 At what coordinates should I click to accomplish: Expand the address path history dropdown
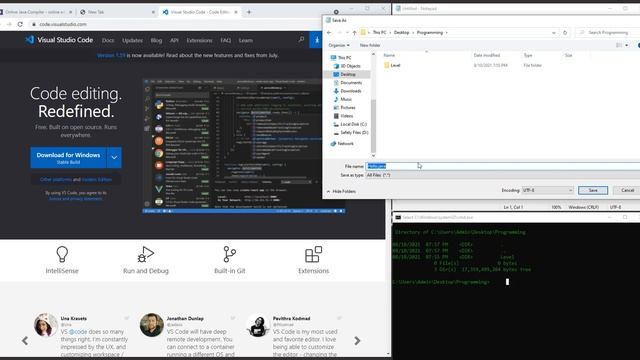[553, 32]
